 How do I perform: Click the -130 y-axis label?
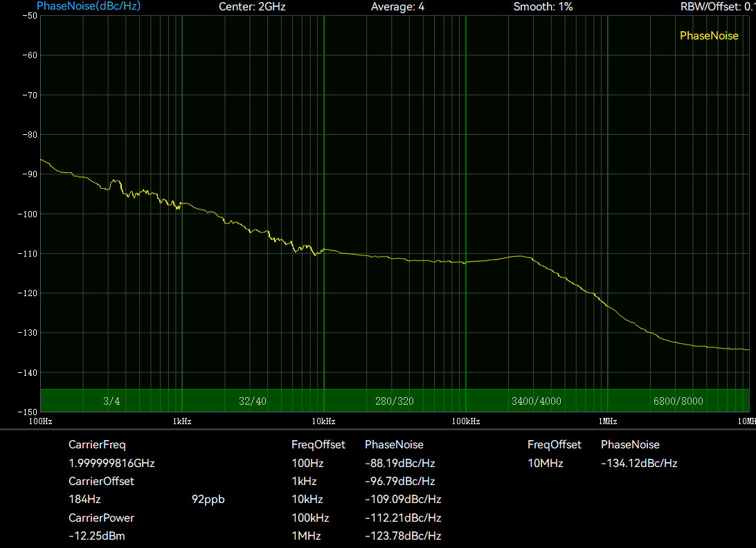click(28, 333)
